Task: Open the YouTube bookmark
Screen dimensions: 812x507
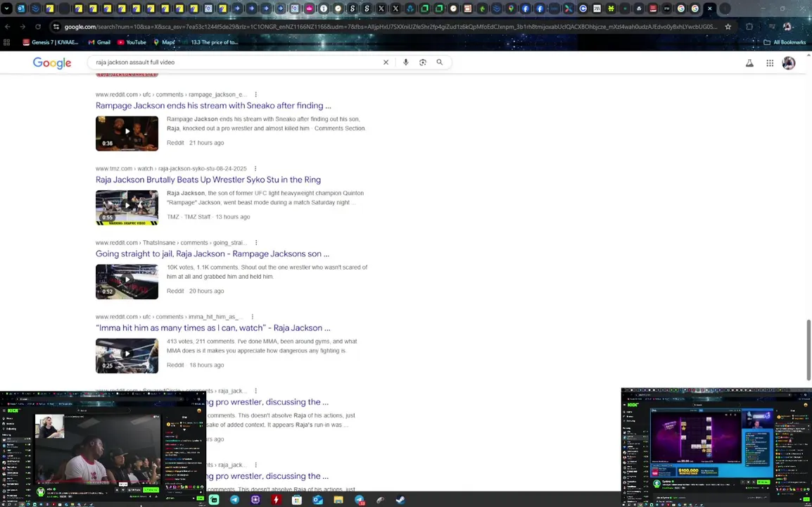Action: point(132,42)
